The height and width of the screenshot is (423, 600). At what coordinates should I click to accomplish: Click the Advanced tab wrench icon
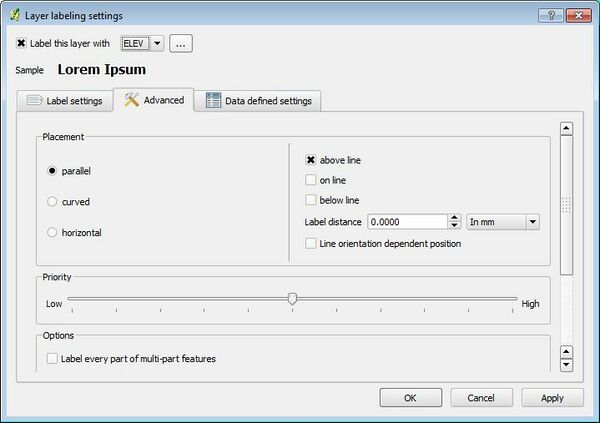pyautogui.click(x=132, y=100)
